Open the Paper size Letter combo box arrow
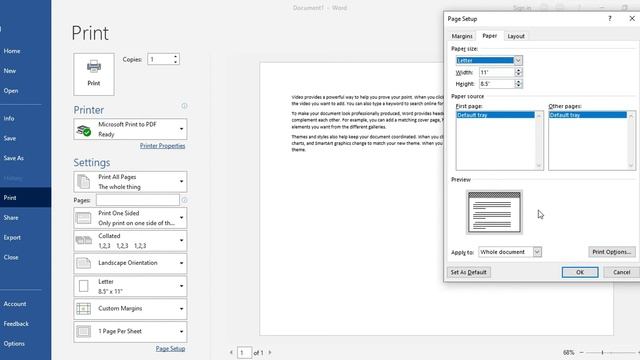 pyautogui.click(x=518, y=60)
